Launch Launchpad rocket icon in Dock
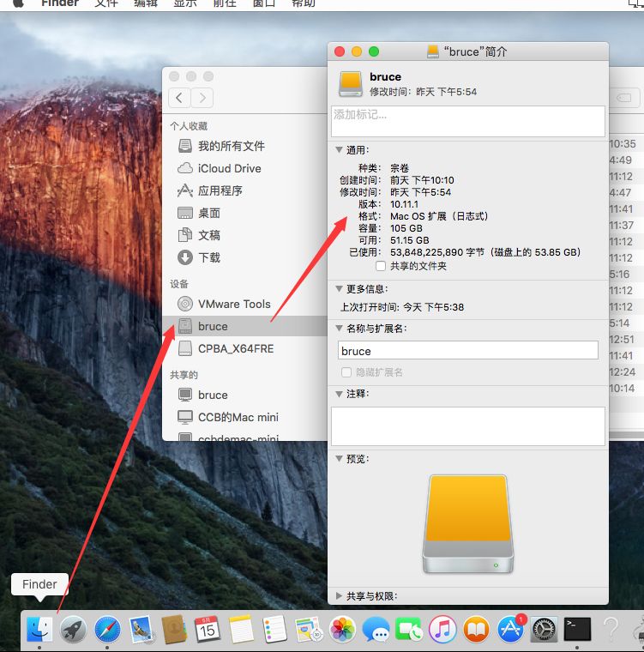This screenshot has height=652, width=644. [x=73, y=629]
